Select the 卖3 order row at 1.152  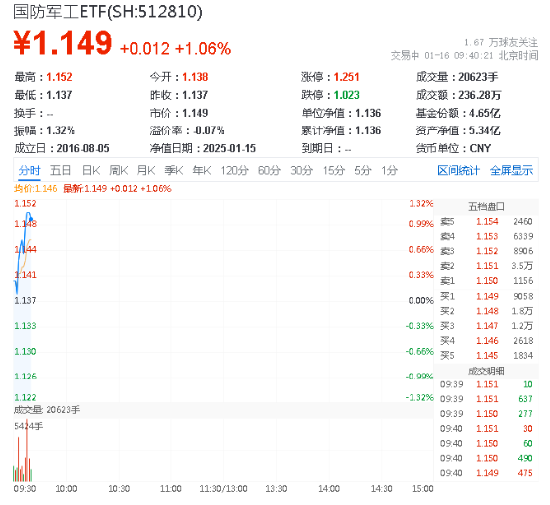[x=486, y=251]
